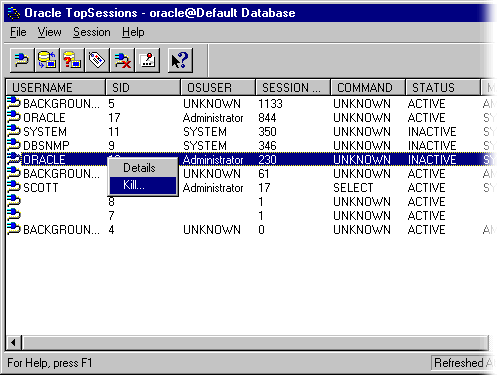Select the DBSNMP username row

click(x=46, y=146)
